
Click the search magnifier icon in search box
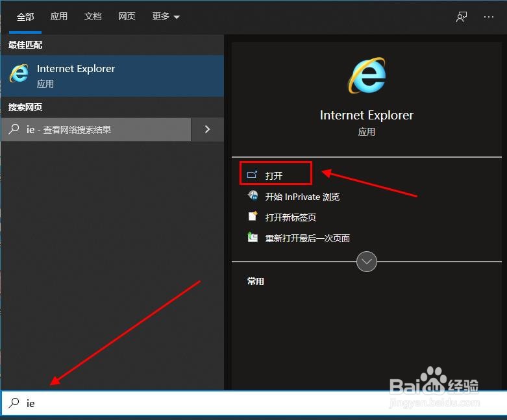(14, 403)
